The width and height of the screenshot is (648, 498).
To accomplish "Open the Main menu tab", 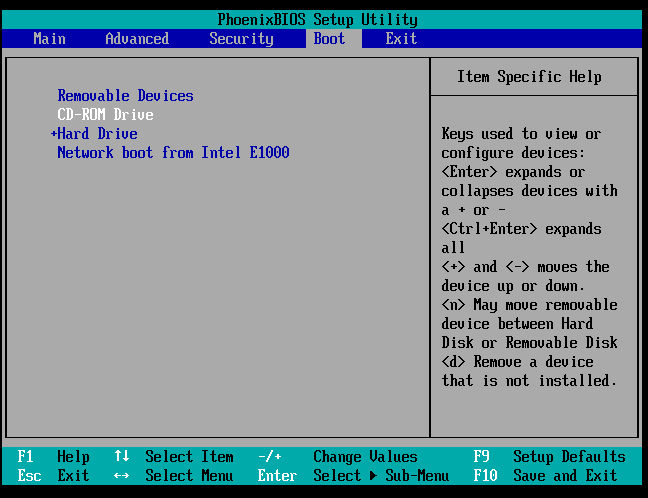I will pos(49,39).
